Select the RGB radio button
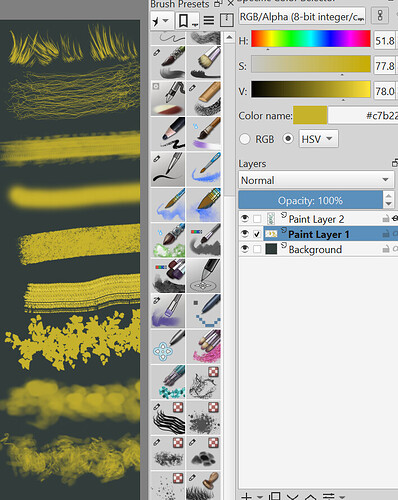398x500 pixels. coord(245,139)
